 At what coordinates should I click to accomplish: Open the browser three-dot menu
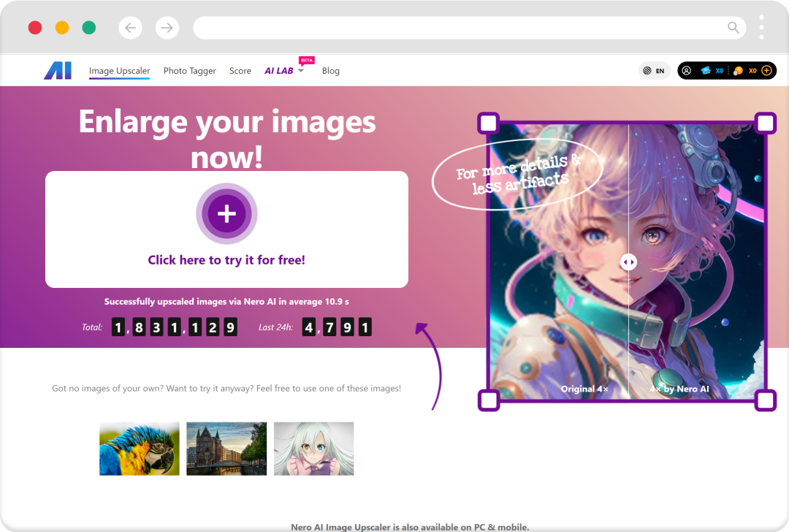click(761, 27)
